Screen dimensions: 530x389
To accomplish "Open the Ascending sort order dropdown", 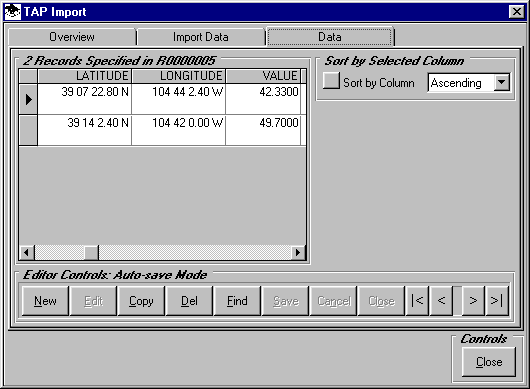I will point(502,82).
